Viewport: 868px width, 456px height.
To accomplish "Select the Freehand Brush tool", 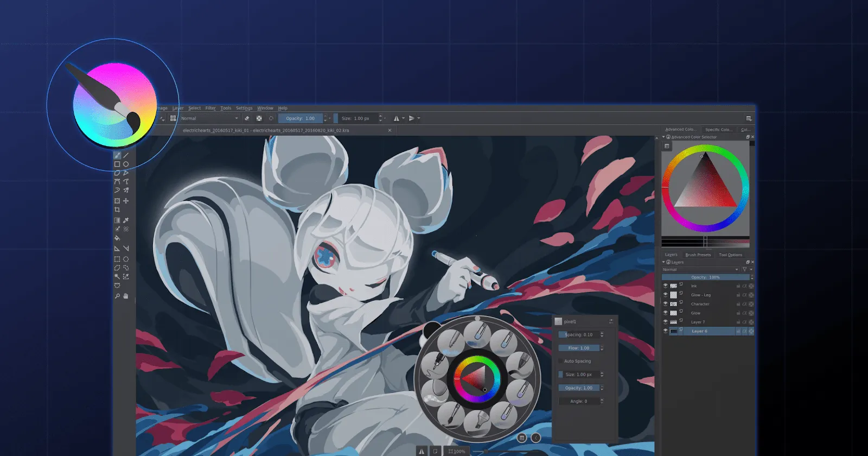I will pyautogui.click(x=117, y=155).
